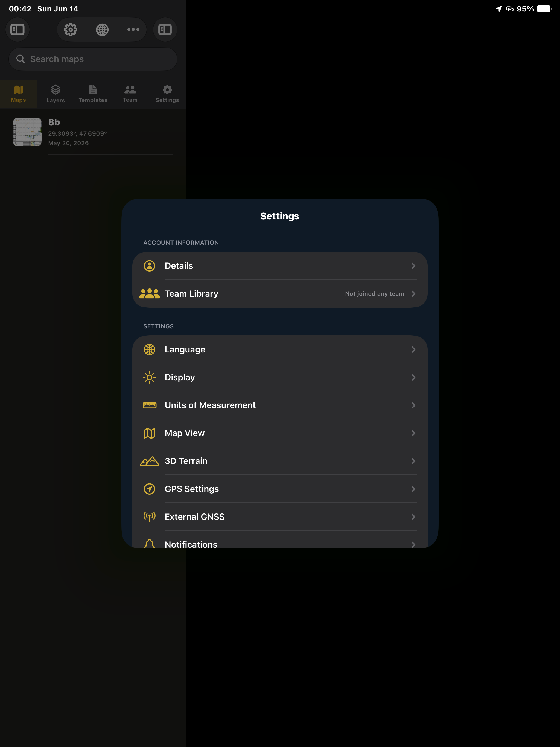Select the Details person icon
560x747 pixels.
[x=150, y=266]
